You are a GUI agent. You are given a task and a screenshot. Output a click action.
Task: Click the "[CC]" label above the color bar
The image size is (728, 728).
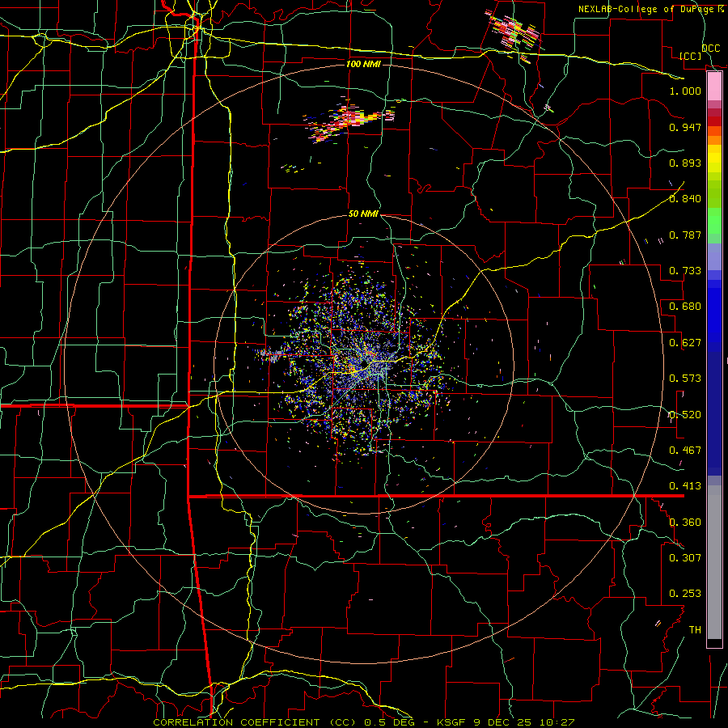coord(691,56)
